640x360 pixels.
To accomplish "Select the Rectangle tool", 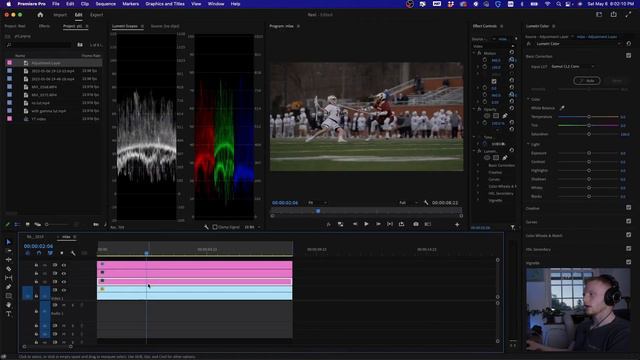I will click(9, 296).
